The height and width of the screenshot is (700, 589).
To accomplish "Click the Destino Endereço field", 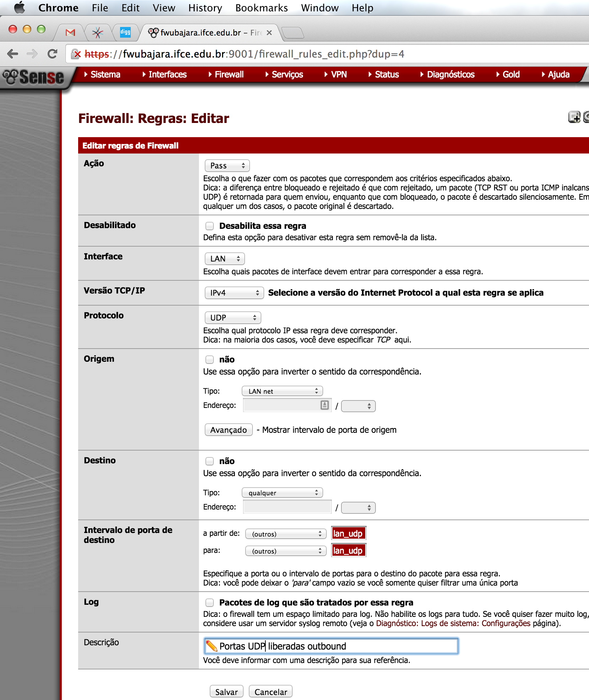I will tap(287, 507).
